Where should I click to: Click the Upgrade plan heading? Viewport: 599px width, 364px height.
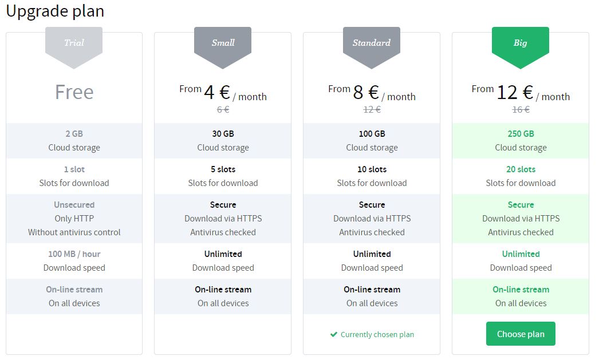pos(55,11)
